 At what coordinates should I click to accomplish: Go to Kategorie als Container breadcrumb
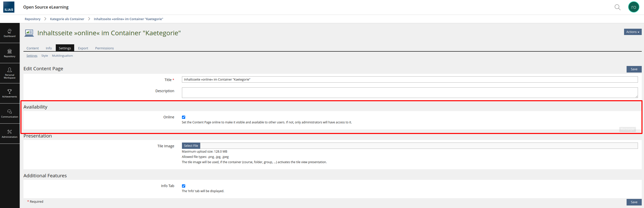point(67,19)
